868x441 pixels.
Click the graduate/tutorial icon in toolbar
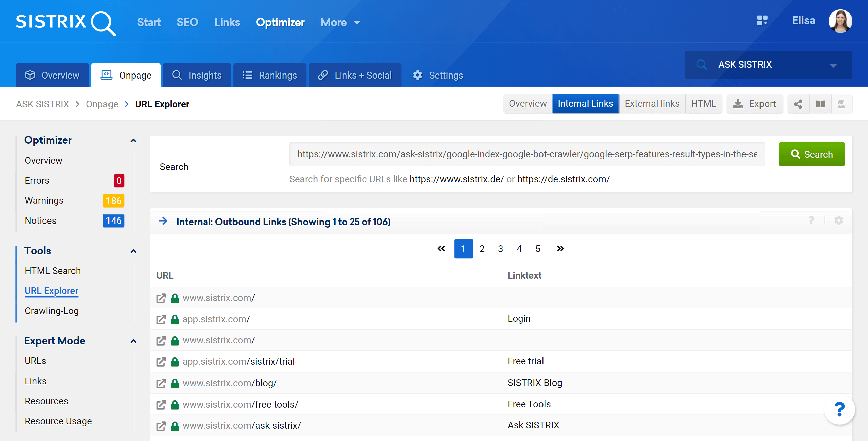pyautogui.click(x=841, y=104)
